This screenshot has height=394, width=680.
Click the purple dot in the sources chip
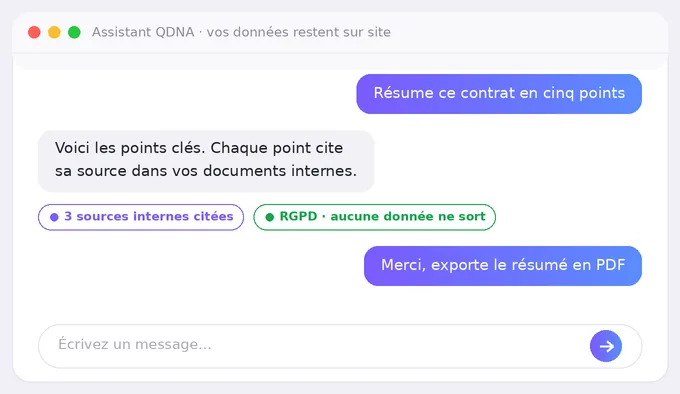coord(54,217)
